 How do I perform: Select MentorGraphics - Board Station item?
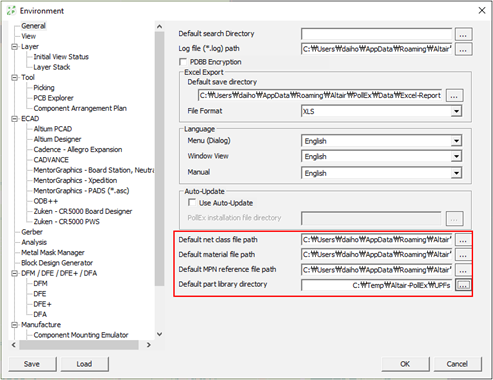click(x=94, y=170)
